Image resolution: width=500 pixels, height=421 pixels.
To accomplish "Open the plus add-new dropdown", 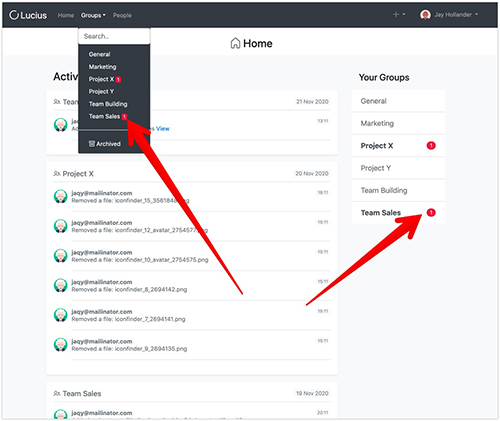I will coord(399,14).
